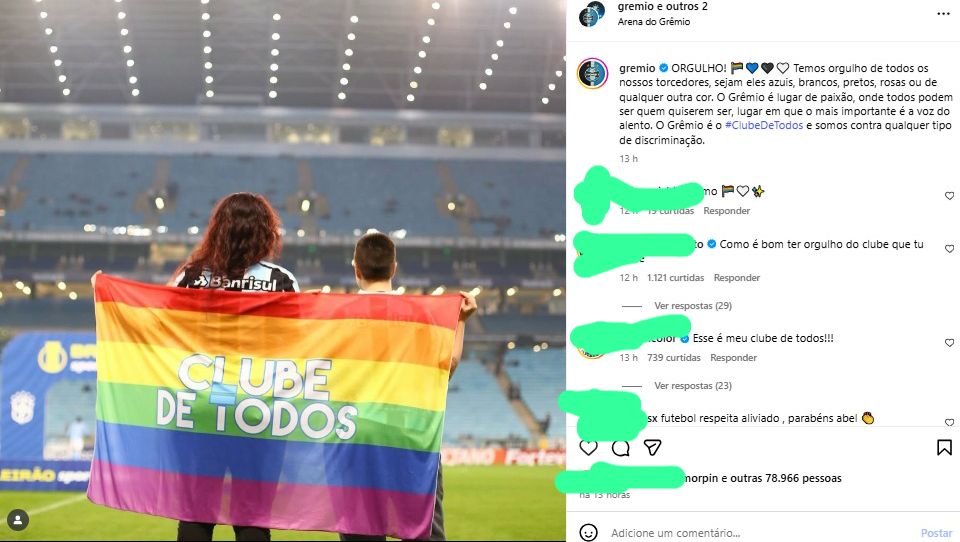Click the comment speech bubble icon
Viewport: 960px width, 542px height.
(621, 448)
